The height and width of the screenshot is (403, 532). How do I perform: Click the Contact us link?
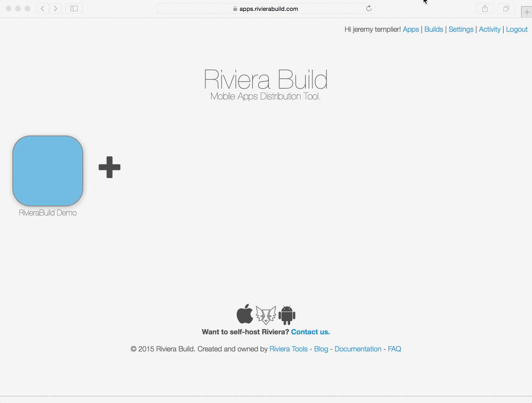tap(310, 331)
